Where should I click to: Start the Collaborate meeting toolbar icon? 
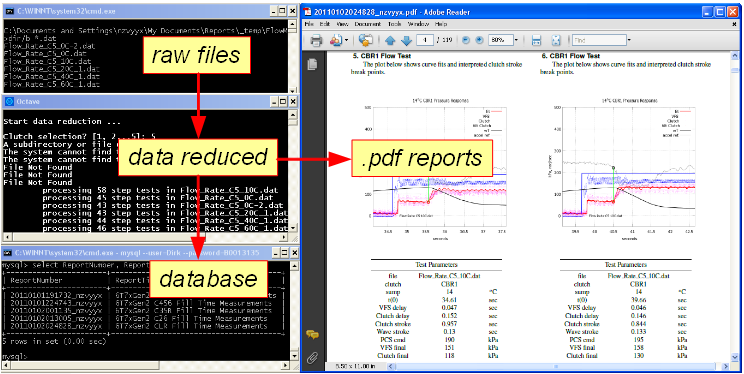(x=365, y=40)
